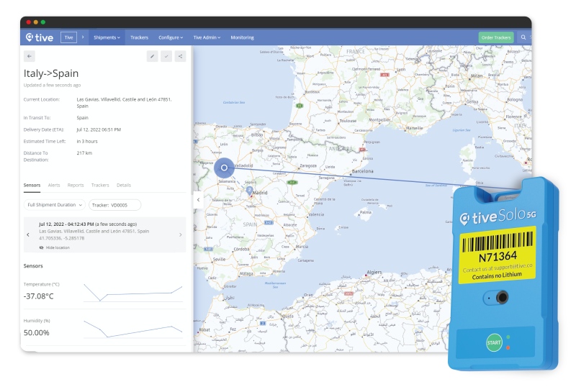Open Full Shipment Duration dropdown

tap(55, 205)
